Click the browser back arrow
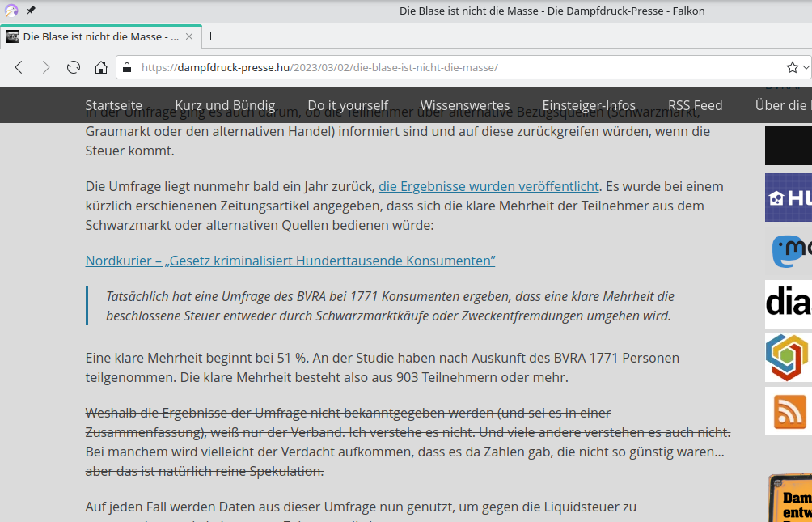This screenshot has height=522, width=812. point(19,67)
